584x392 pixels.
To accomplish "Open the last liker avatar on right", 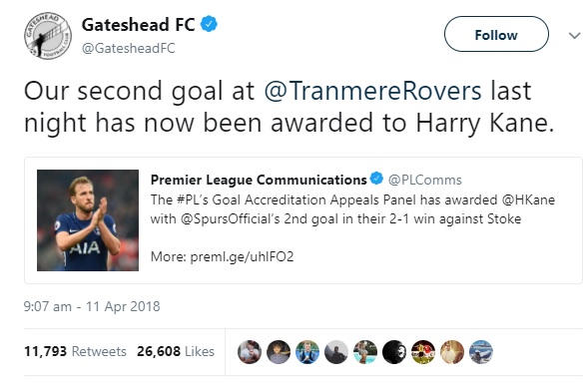I will 481,352.
